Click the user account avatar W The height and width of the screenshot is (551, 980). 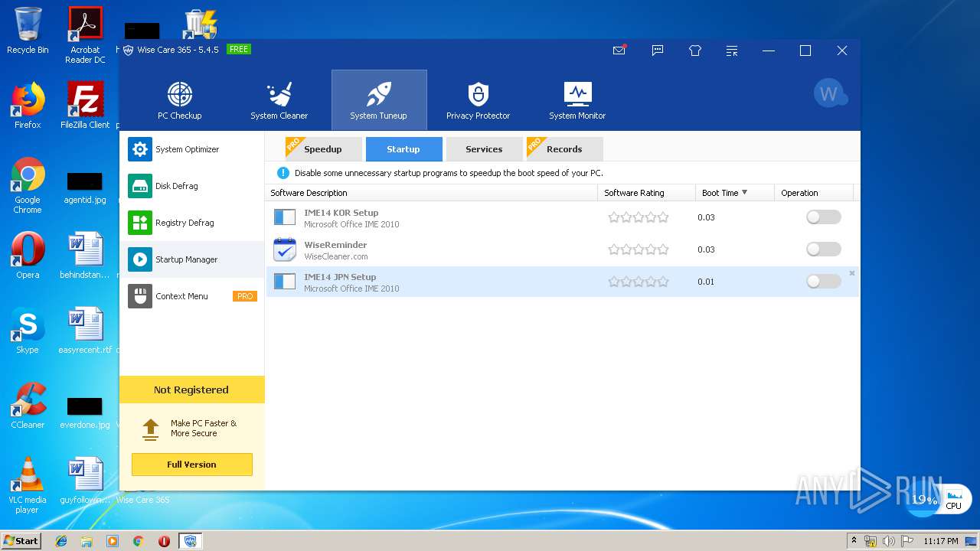(830, 93)
